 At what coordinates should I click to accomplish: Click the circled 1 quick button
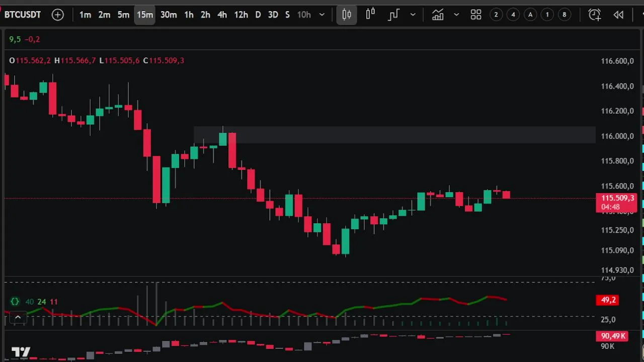[x=547, y=15]
